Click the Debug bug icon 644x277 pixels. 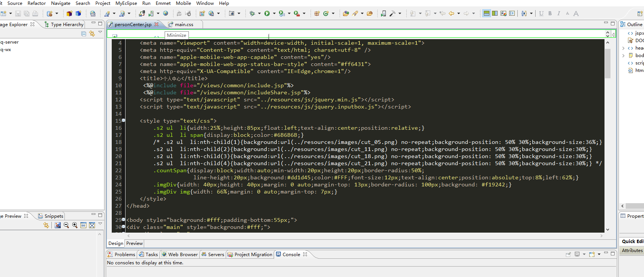(252, 13)
